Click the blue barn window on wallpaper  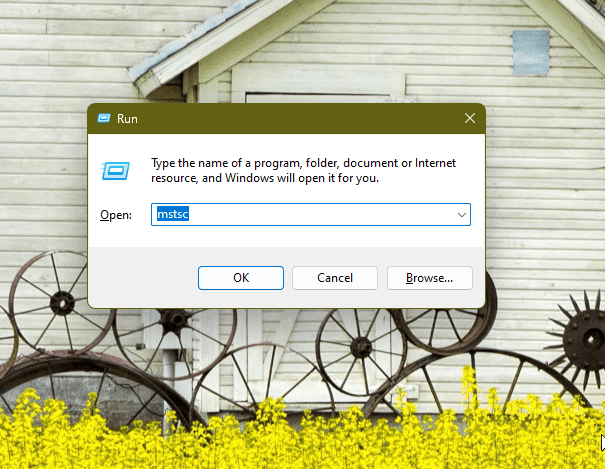531,52
